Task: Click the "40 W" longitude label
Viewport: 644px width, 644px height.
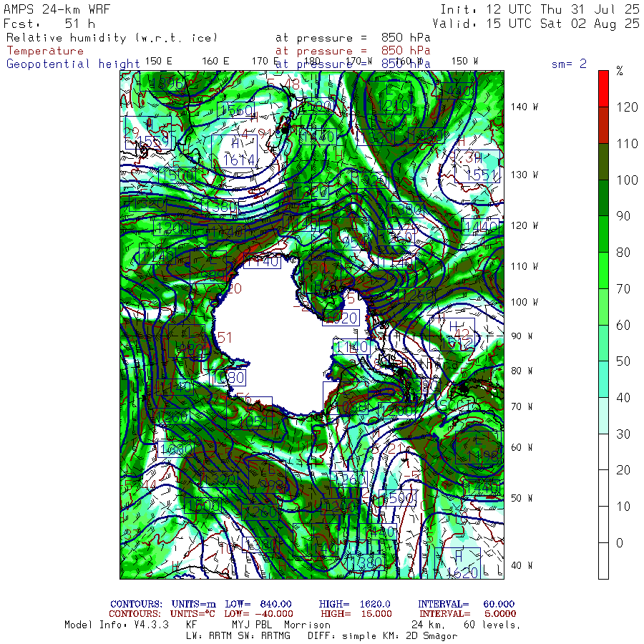Action: tap(522, 565)
